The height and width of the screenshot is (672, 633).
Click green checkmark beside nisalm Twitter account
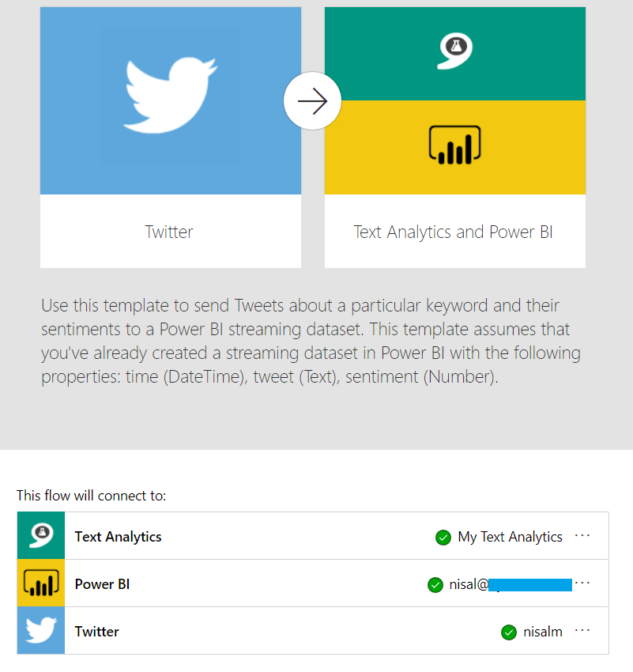tap(509, 632)
